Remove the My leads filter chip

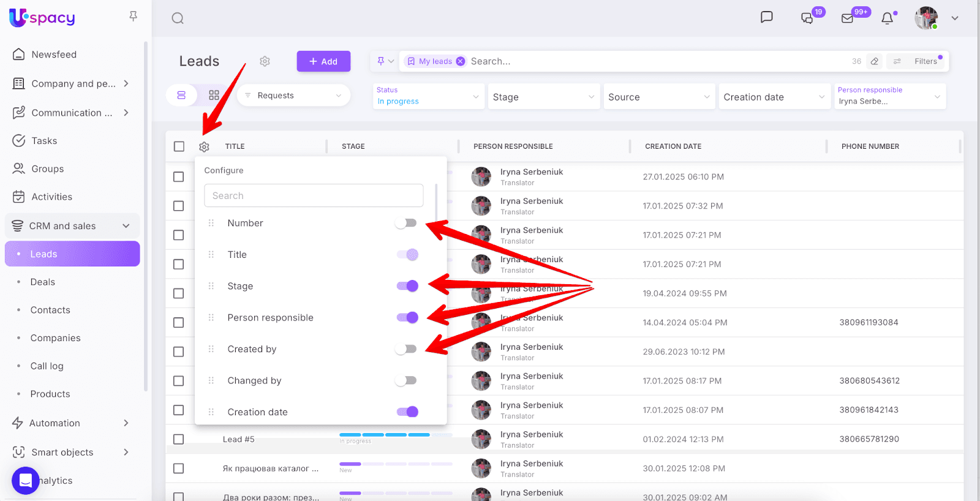[461, 61]
